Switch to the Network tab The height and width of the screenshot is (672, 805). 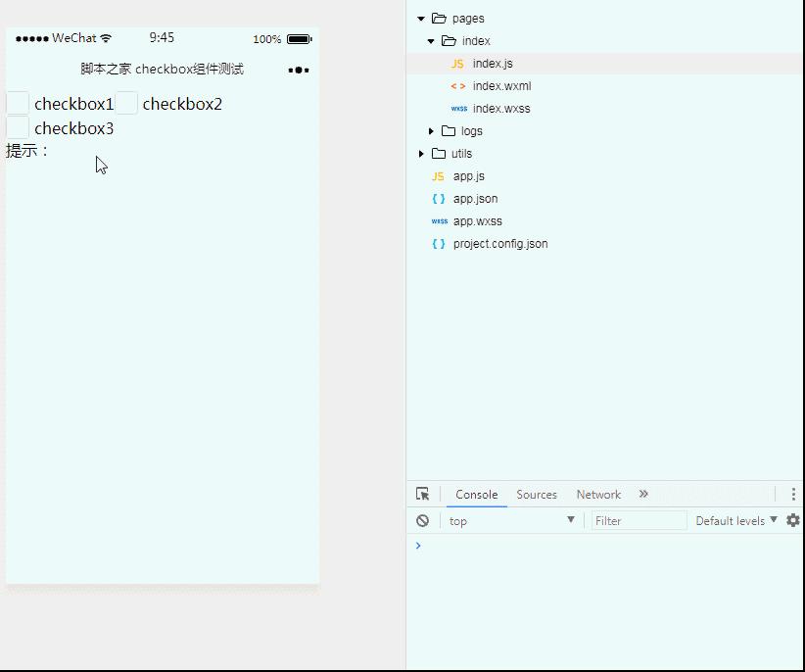[x=598, y=495]
